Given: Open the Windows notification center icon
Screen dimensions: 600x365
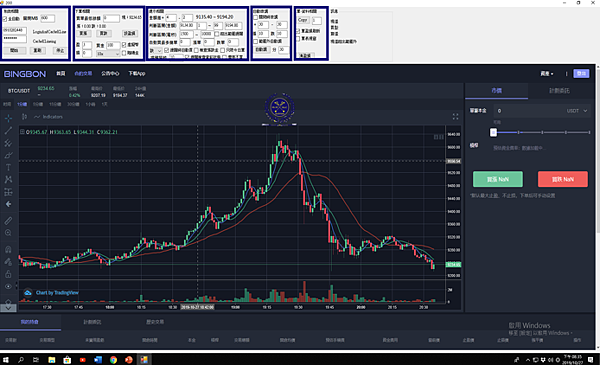Looking at the screenshot, I should 591,360.
